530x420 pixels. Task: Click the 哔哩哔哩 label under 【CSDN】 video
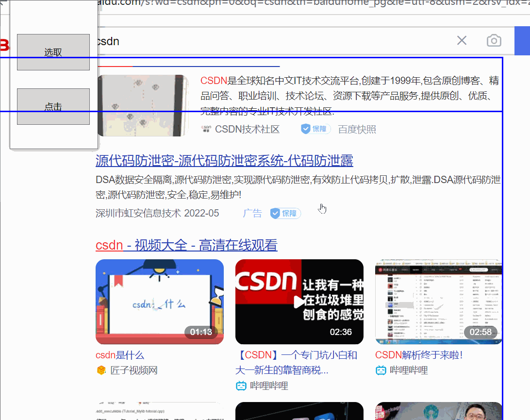tap(269, 386)
